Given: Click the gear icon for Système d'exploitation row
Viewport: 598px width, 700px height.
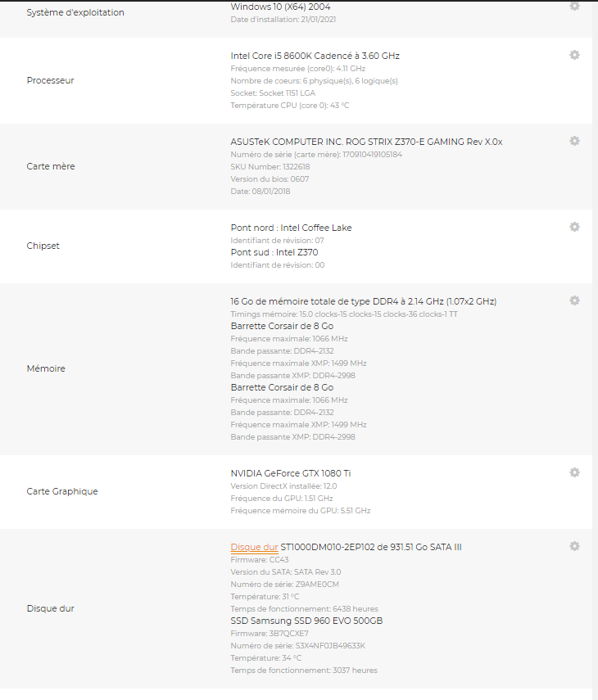Looking at the screenshot, I should (x=574, y=6).
